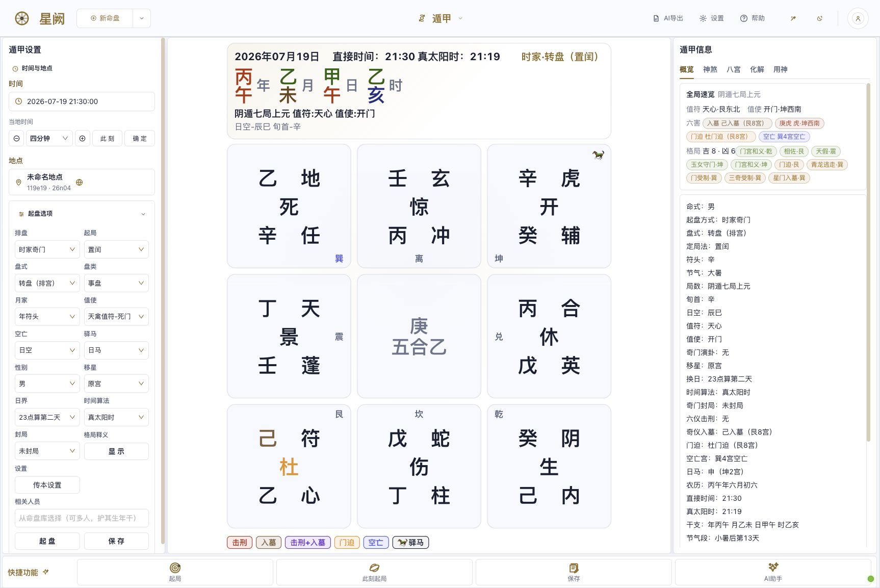Click the right panel vertical scrollbar
The height and width of the screenshot is (588, 880).
pos(868,263)
